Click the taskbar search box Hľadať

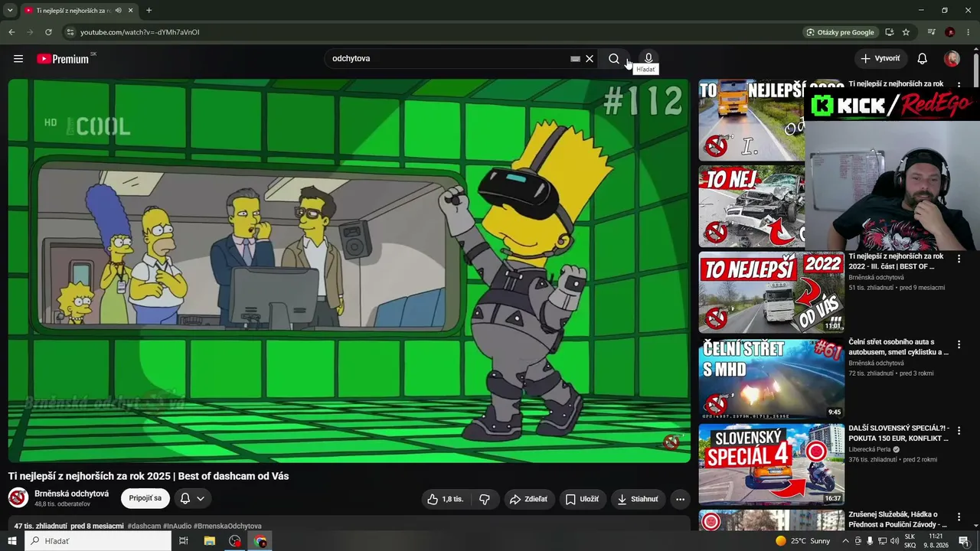[98, 541]
